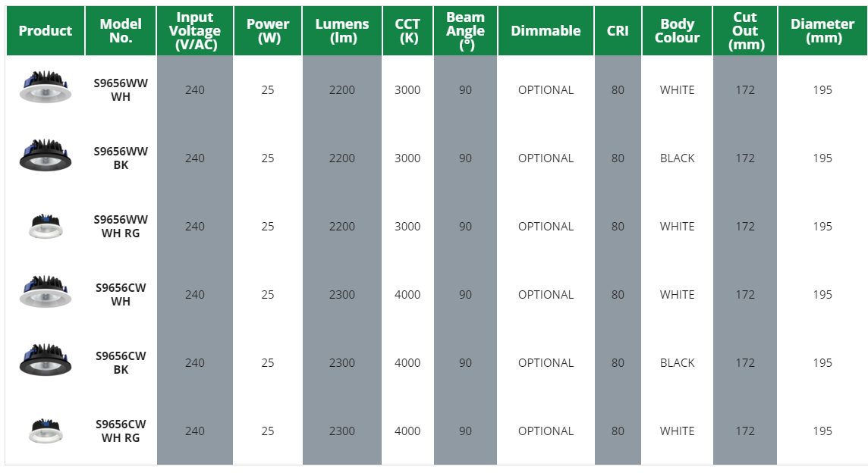Select the S9656WW BK model number
This screenshot has height=473, width=868.
[x=121, y=158]
